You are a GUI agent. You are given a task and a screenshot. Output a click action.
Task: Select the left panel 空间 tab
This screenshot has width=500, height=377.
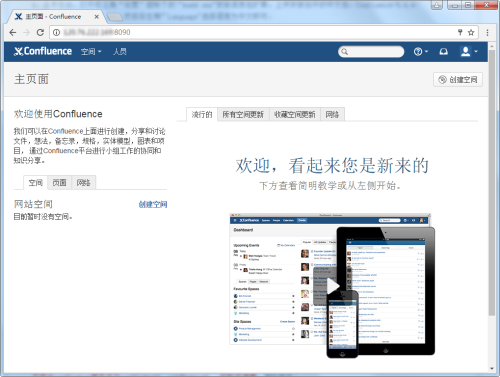35,183
